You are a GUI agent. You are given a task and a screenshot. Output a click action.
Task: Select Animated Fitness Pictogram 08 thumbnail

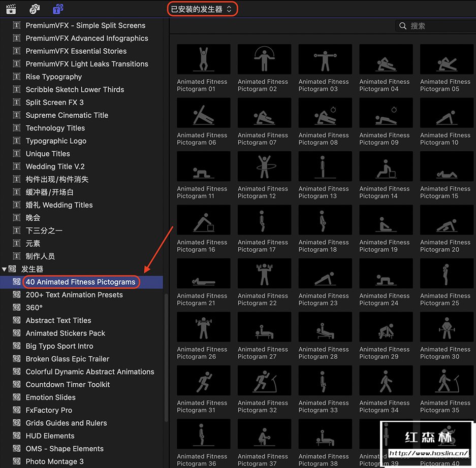[x=325, y=113]
